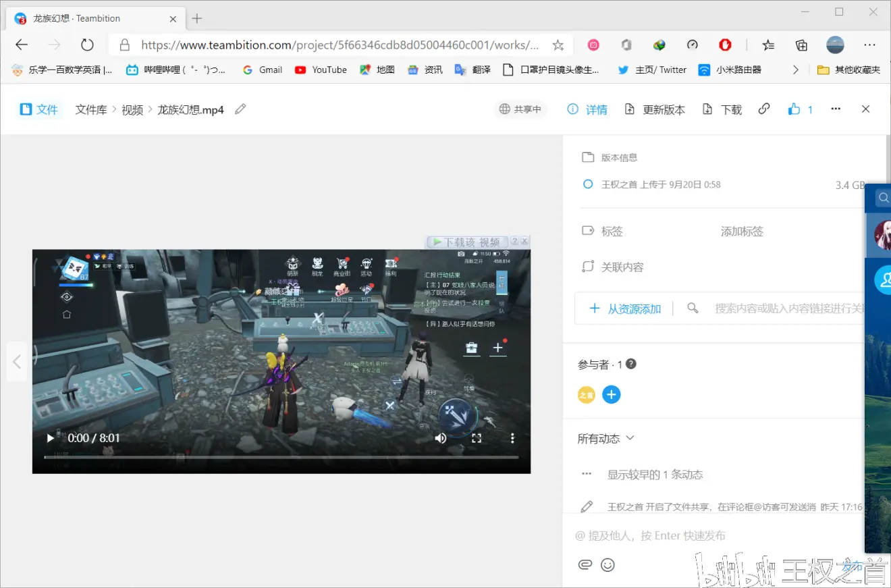Viewport: 891px width, 588px height.
Task: Open 其他收藏夹 folder
Action: pos(848,70)
